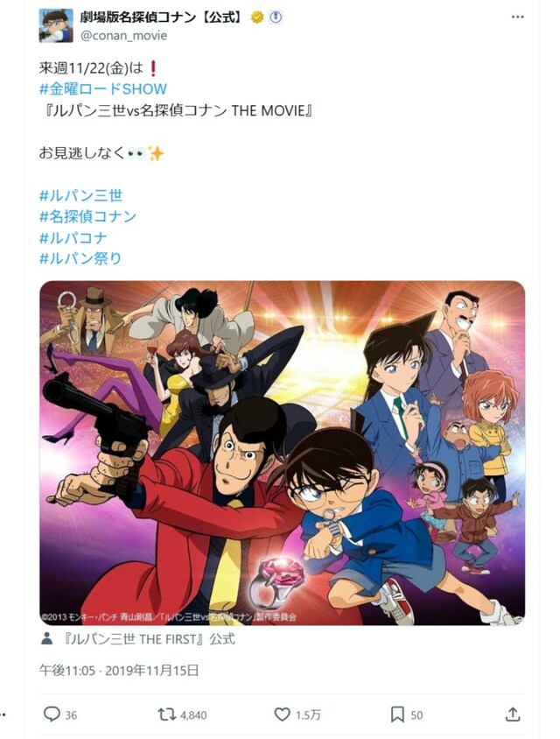Click the blue affiliate badge icon
Viewport: 560px width, 739px height.
(x=276, y=18)
